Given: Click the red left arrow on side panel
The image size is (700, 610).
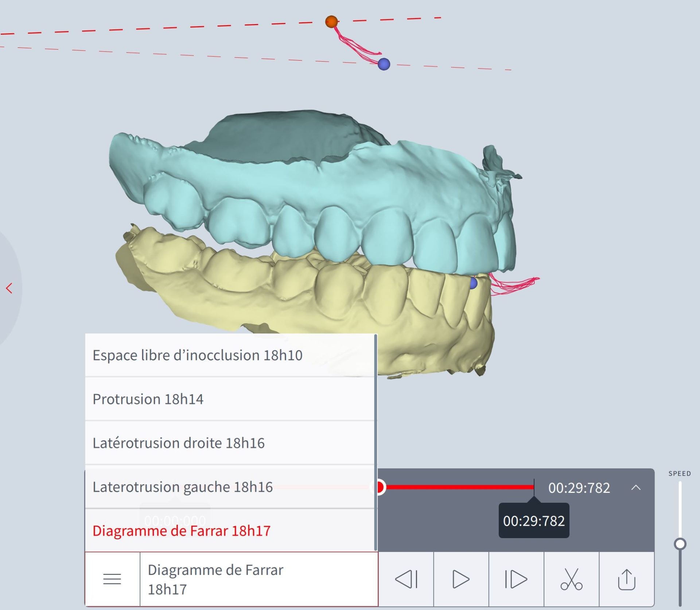Looking at the screenshot, I should (x=9, y=288).
